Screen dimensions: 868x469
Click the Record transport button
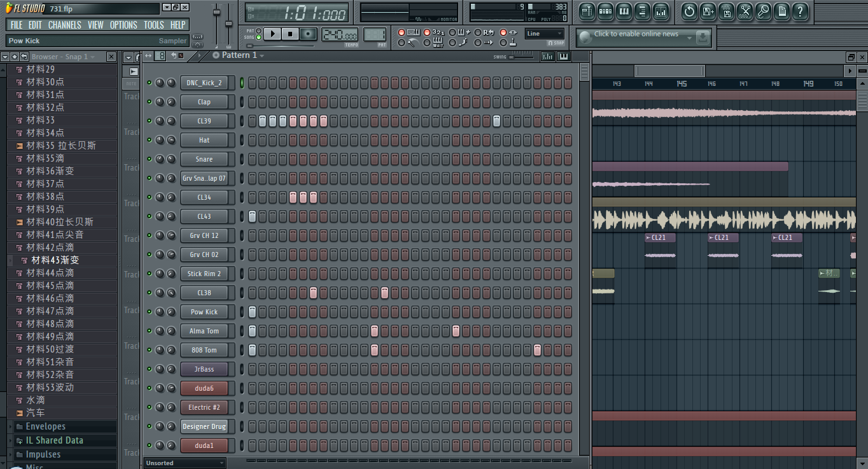308,34
